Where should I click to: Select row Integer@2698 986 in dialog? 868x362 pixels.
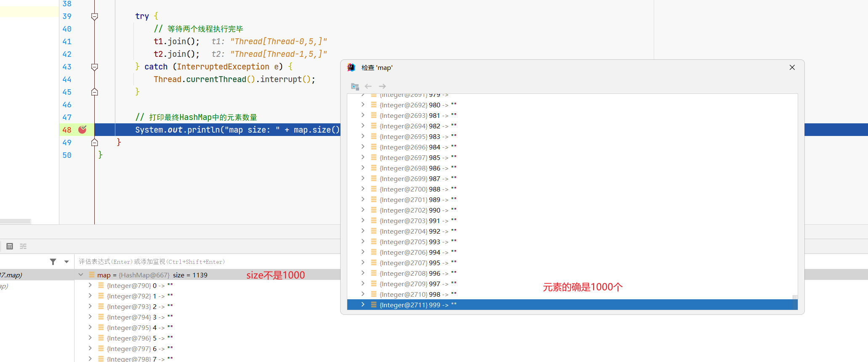tap(570, 168)
